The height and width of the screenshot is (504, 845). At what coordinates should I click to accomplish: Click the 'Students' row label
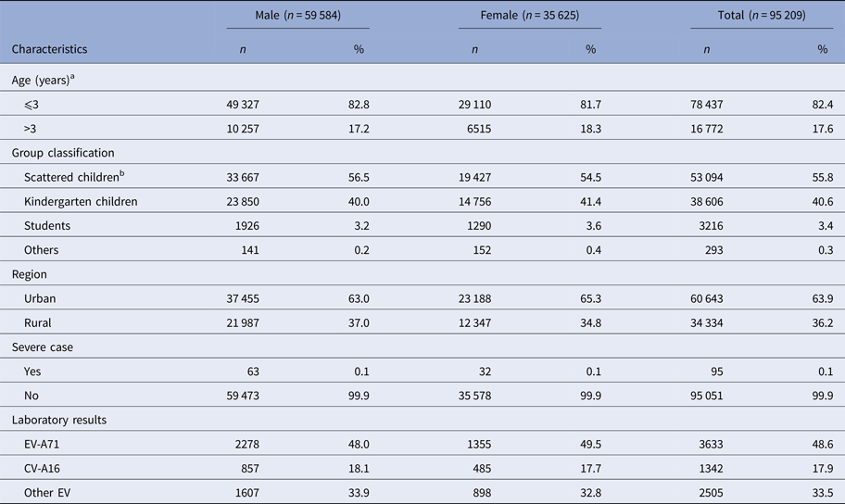[48, 225]
